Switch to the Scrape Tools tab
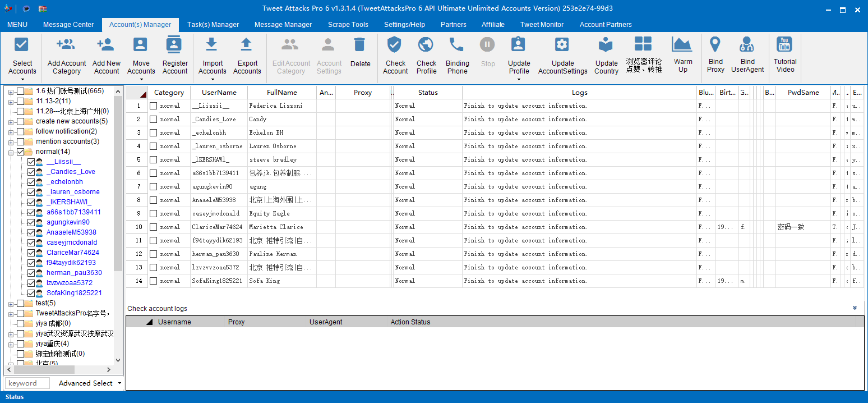This screenshot has width=868, height=403. pos(348,25)
